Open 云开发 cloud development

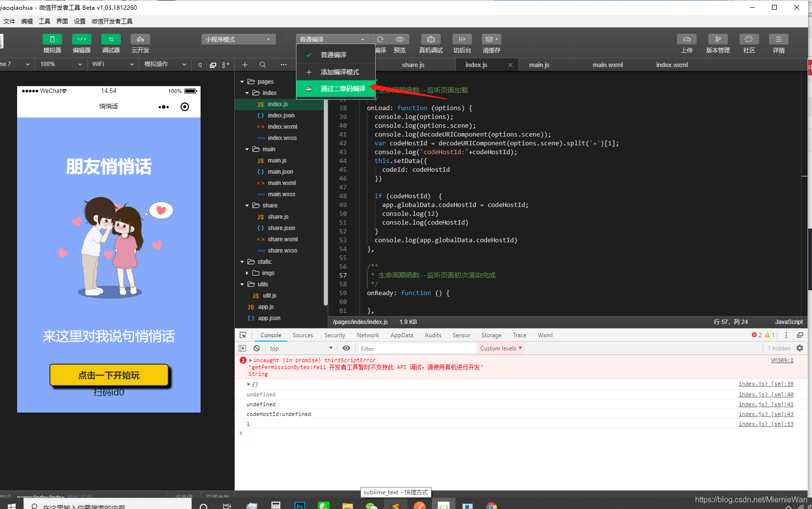pyautogui.click(x=140, y=39)
